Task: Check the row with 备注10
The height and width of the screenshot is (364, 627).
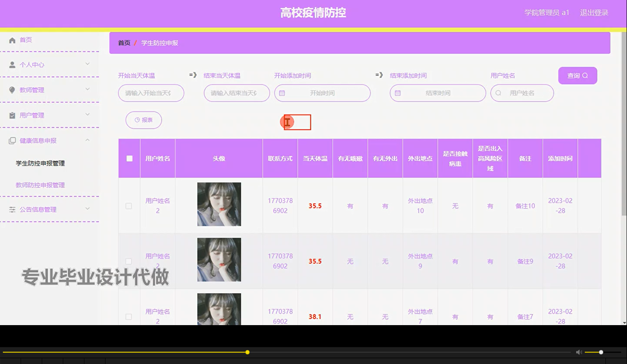Action: (129, 206)
